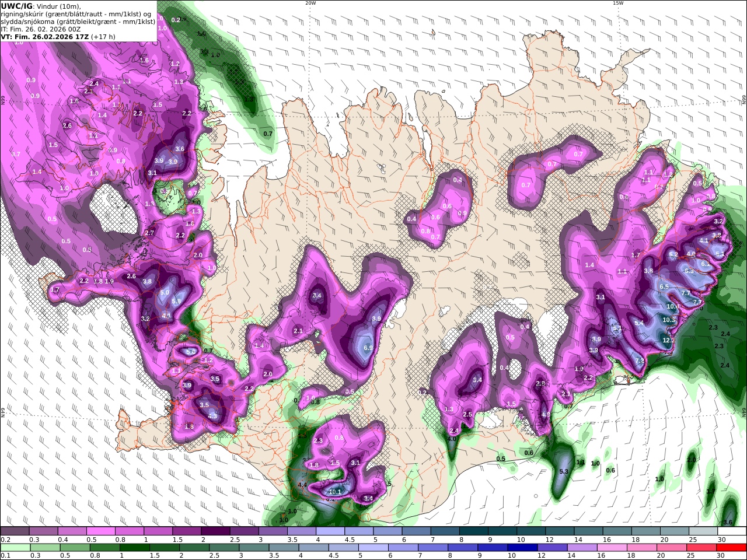Click the '5.0' value in the west

165,292
